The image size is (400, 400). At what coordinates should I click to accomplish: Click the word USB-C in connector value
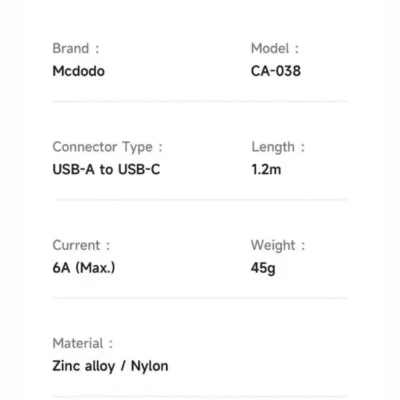[x=139, y=169]
